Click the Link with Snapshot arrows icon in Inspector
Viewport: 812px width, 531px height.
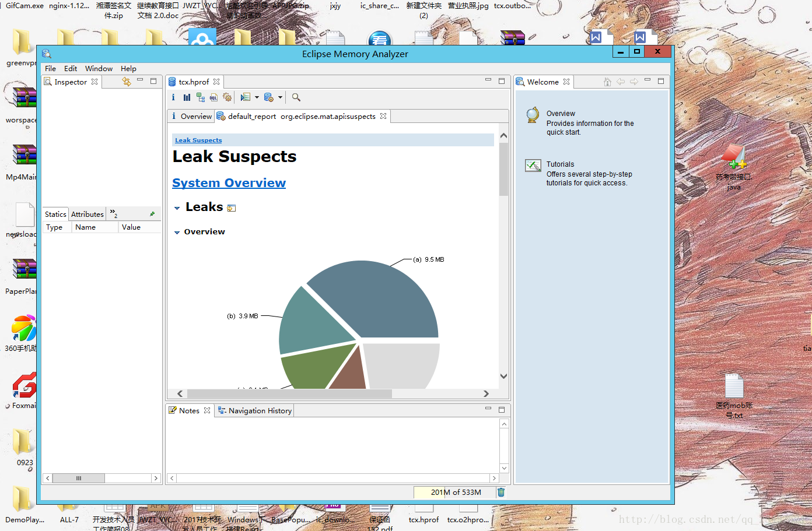point(126,82)
